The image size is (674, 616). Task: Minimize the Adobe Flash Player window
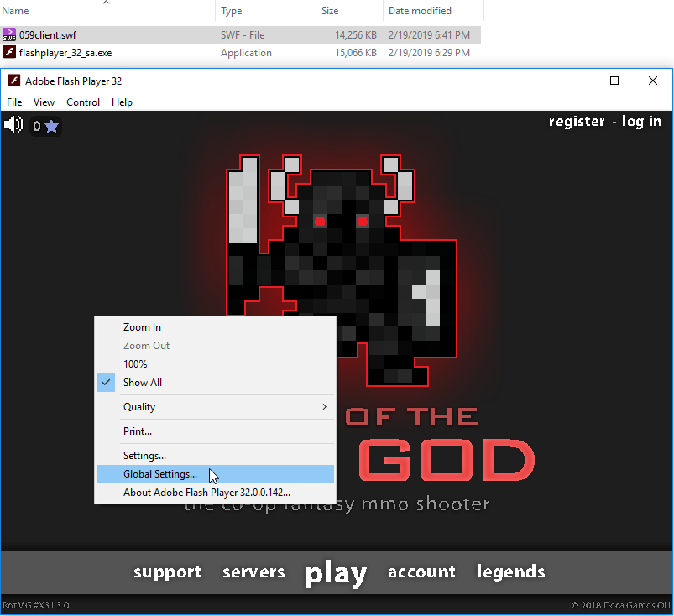click(x=577, y=81)
